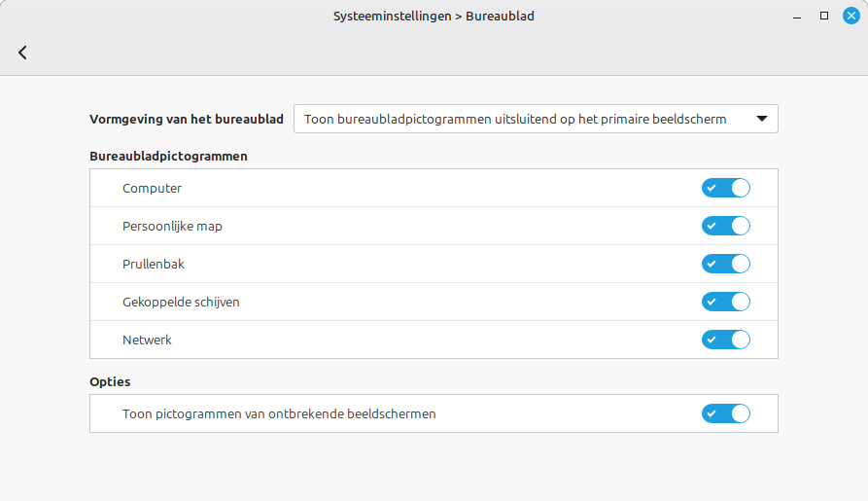Viewport: 868px width, 501px height.
Task: Disable the Computer desktop icon switch
Action: [726, 188]
